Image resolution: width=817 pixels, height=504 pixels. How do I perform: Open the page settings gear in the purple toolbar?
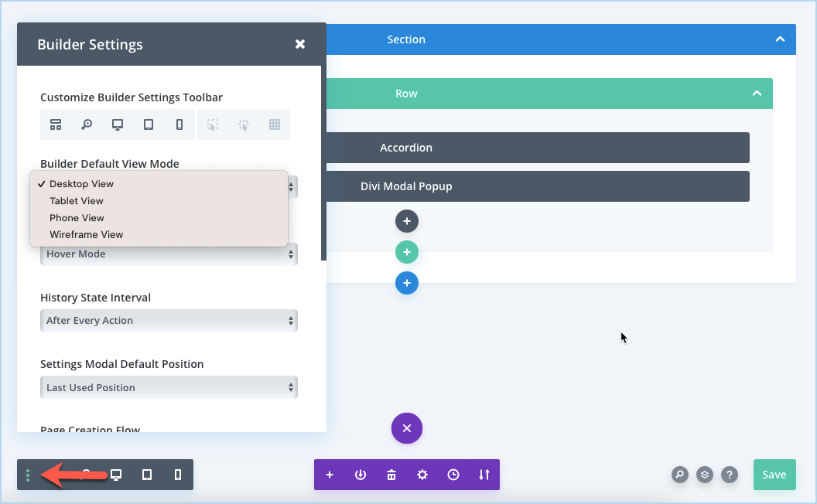pyautogui.click(x=422, y=475)
